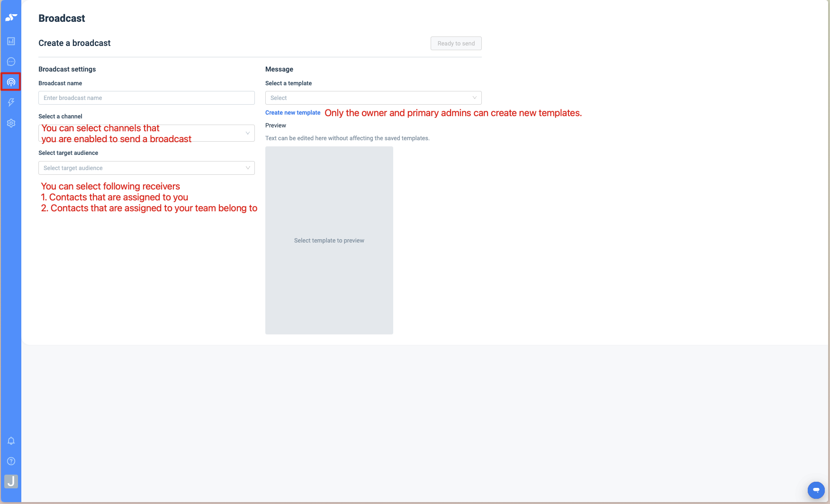Click the 'Select a template' field label
Viewport: 830px width, 504px height.
click(289, 83)
